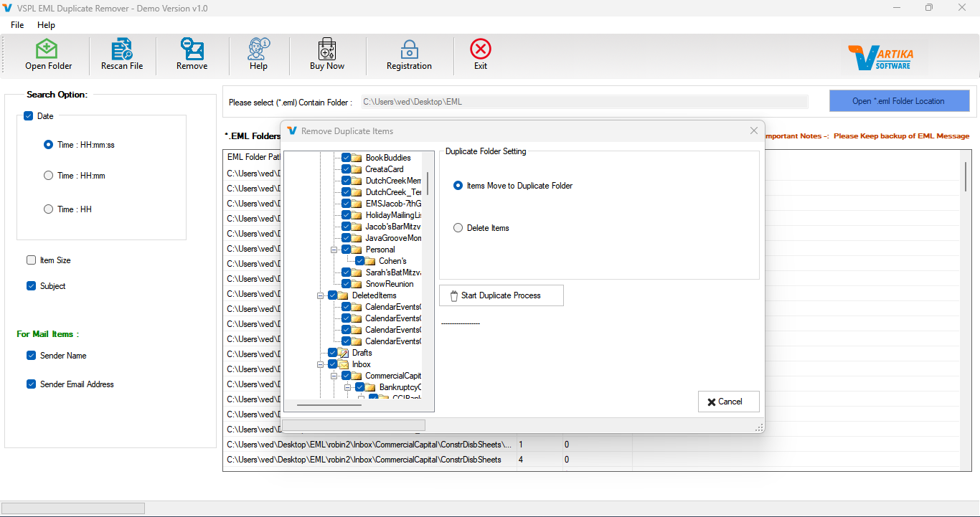
Task: Select the Time : HH:mm radio button
Action: tap(48, 176)
